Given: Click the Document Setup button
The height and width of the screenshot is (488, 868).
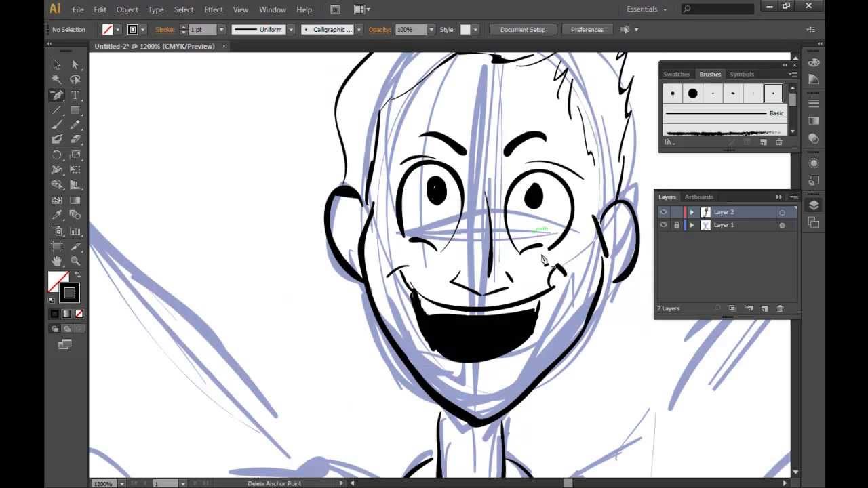Looking at the screenshot, I should click(x=523, y=29).
